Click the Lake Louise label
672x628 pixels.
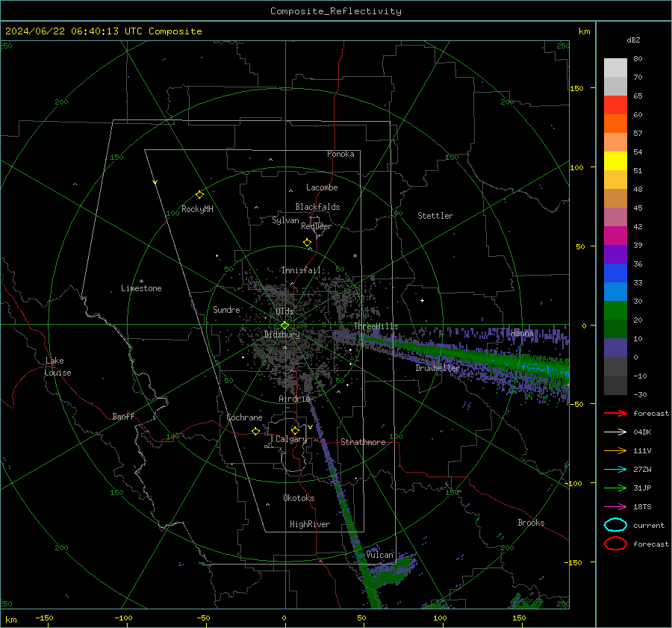tap(57, 367)
